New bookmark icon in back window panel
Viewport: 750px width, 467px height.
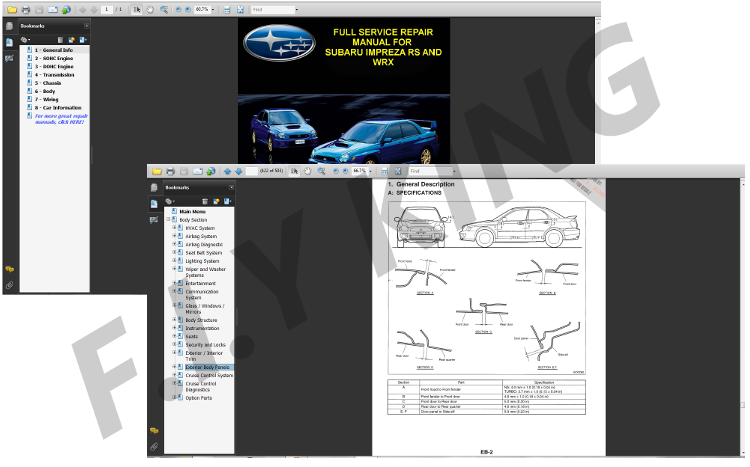click(x=72, y=40)
